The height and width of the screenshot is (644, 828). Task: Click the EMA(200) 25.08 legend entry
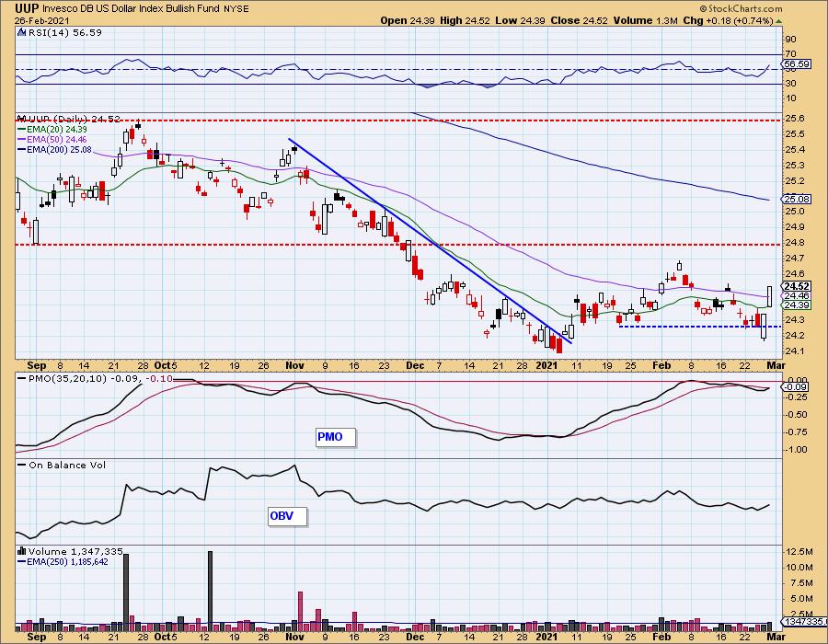55,149
